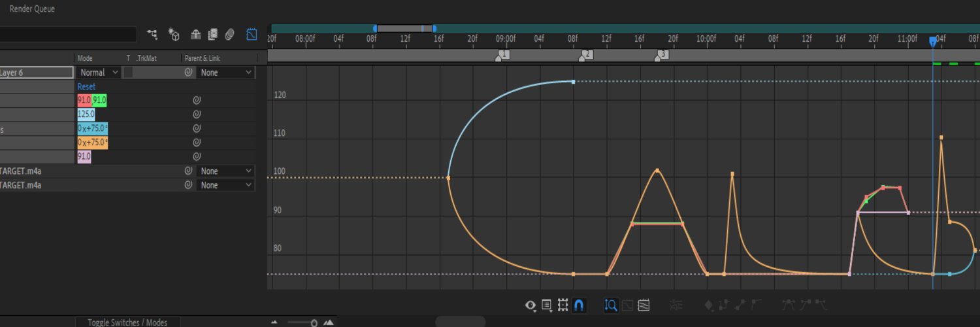Click the Edit selected keyframes diamond icon
Image resolution: width=980 pixels, height=327 pixels.
709,305
